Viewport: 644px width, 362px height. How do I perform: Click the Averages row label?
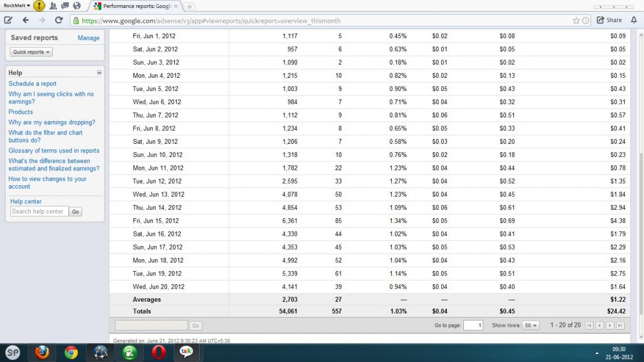coord(147,299)
